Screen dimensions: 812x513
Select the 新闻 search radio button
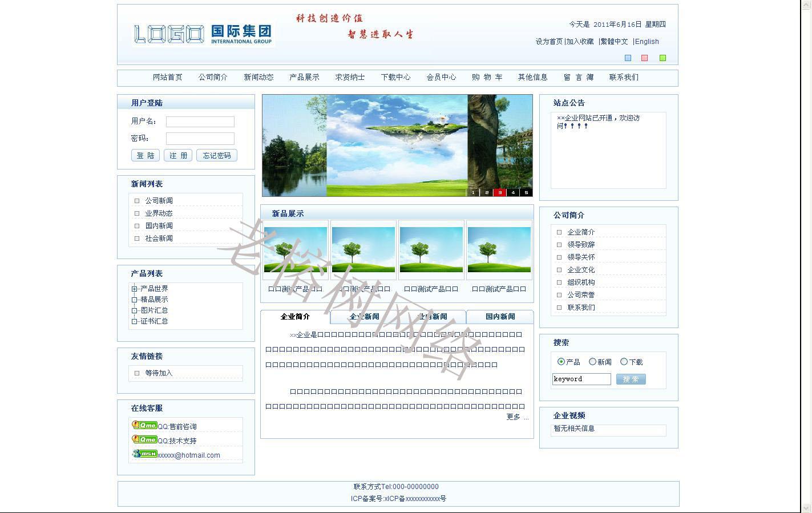click(592, 362)
